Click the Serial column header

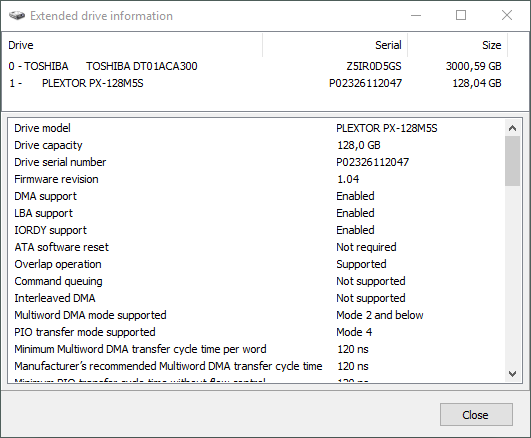click(x=335, y=45)
